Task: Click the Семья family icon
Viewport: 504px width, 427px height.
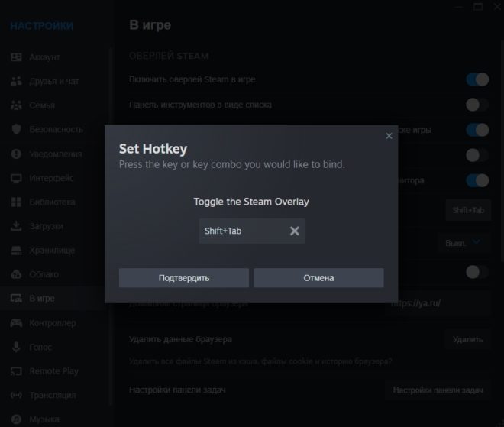Action: point(16,105)
